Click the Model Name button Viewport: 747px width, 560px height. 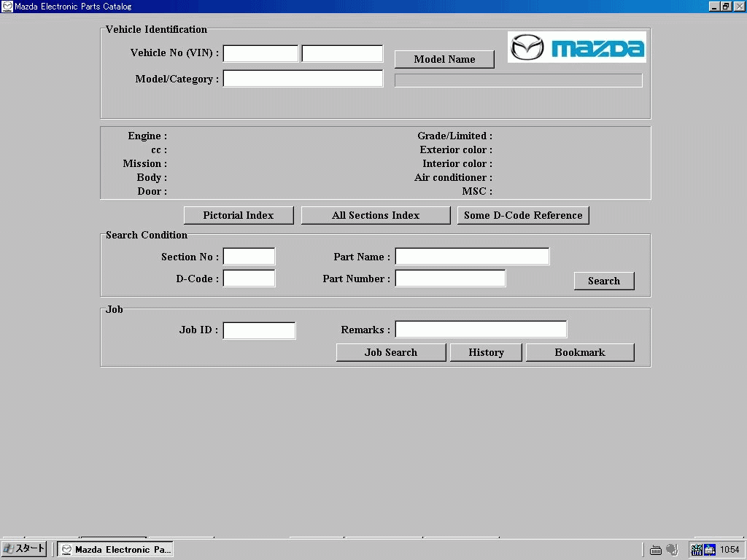[444, 60]
